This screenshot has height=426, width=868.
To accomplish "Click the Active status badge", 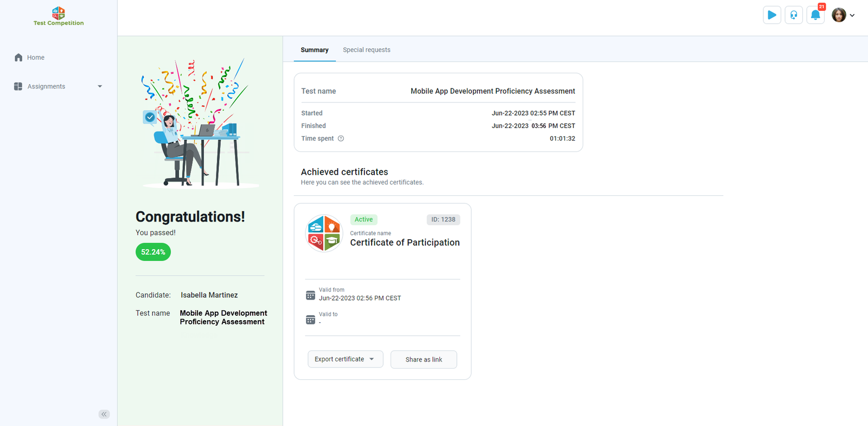I will click(363, 219).
